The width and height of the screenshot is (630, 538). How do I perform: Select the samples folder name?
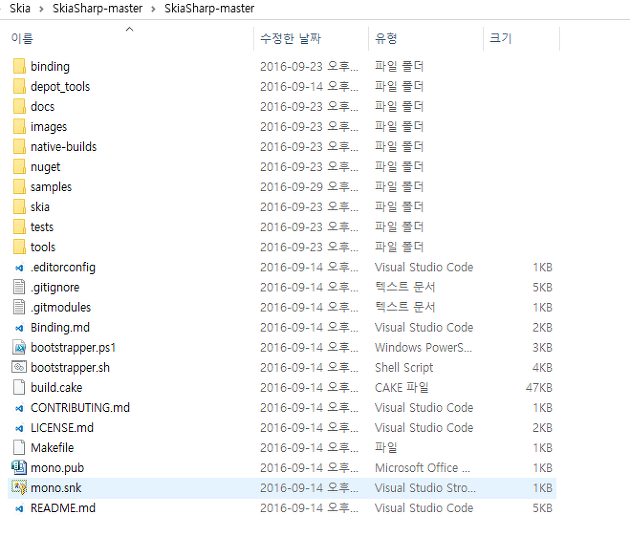(51, 187)
